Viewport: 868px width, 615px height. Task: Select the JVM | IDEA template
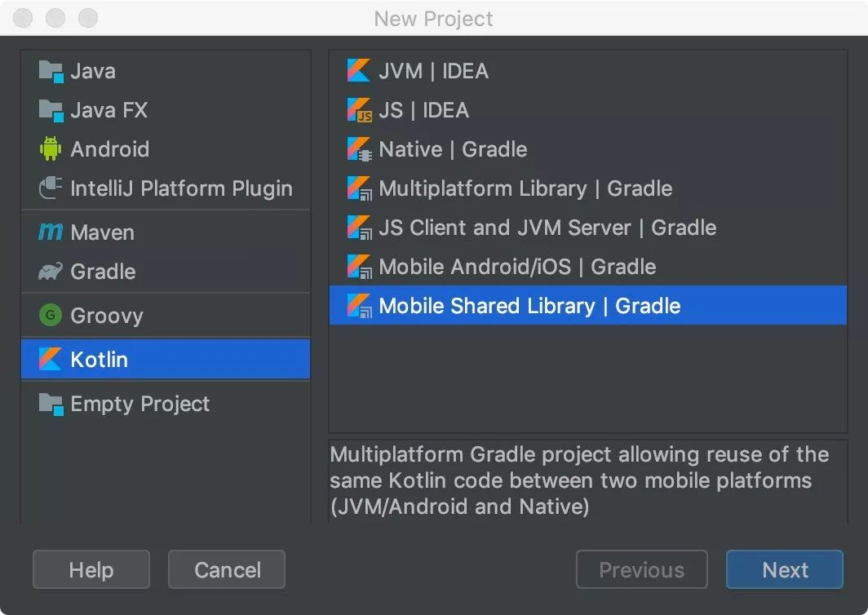tap(588, 71)
